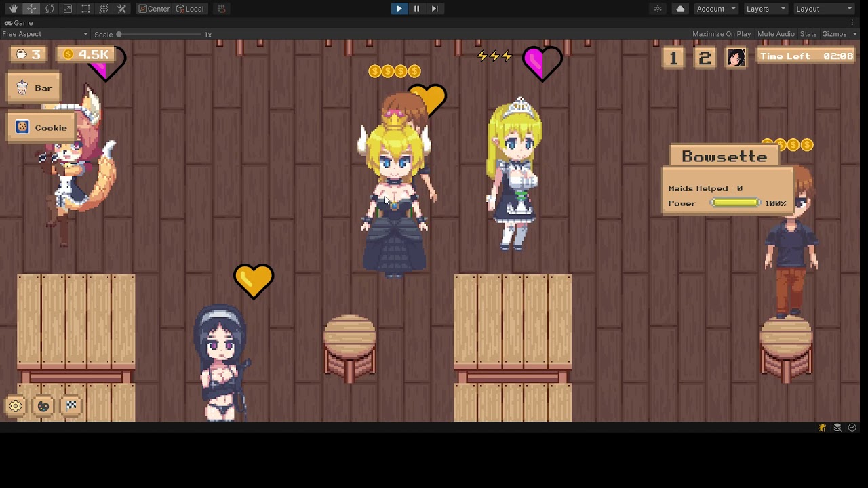Toggle Mute Audio
Viewport: 868px width, 488px height.
776,34
